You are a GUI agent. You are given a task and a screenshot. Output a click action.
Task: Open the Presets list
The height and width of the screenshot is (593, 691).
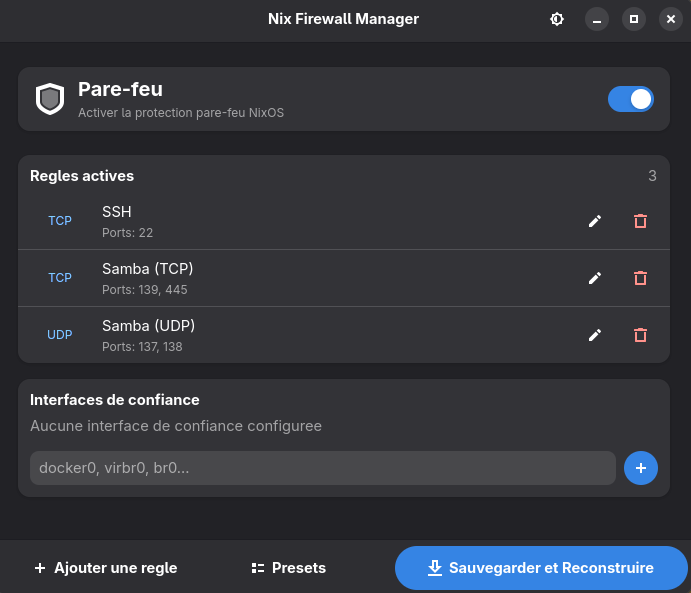tap(289, 568)
